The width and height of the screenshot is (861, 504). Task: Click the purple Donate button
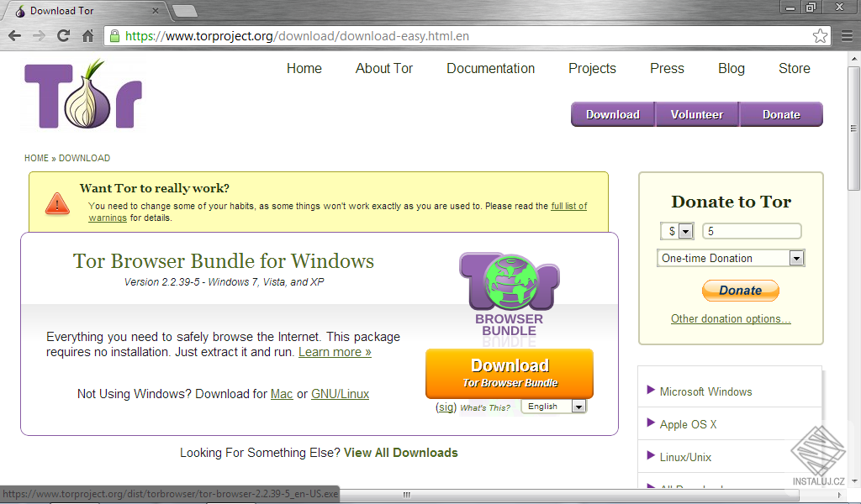click(781, 114)
